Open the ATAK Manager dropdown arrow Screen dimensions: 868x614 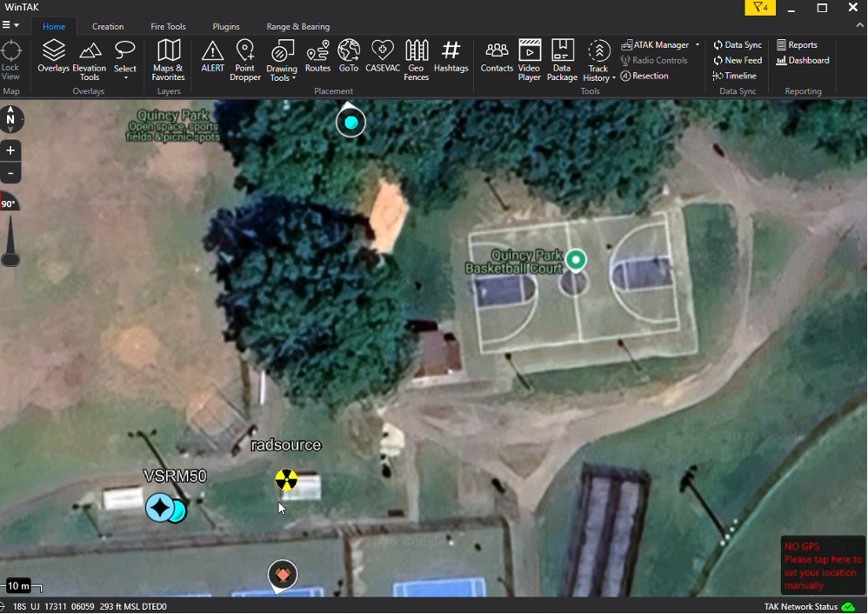point(698,45)
